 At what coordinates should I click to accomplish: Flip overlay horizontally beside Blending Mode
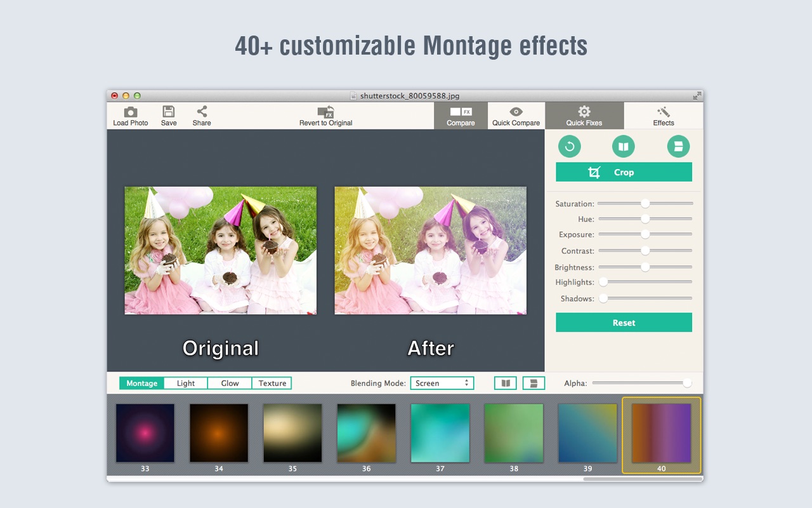506,384
